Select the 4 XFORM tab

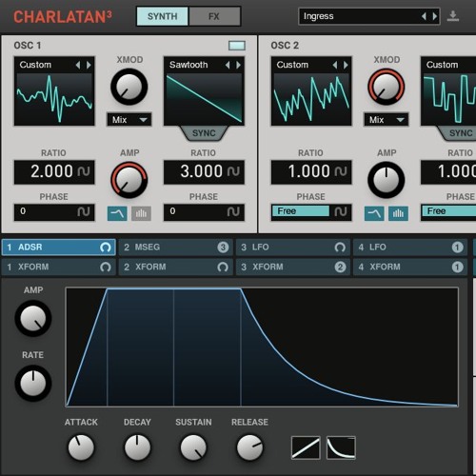point(410,268)
